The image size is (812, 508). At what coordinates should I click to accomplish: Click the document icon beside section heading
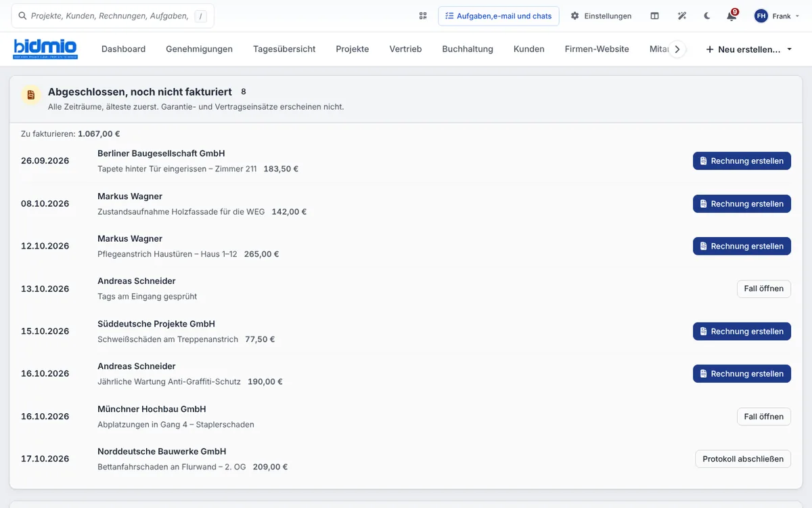point(30,96)
